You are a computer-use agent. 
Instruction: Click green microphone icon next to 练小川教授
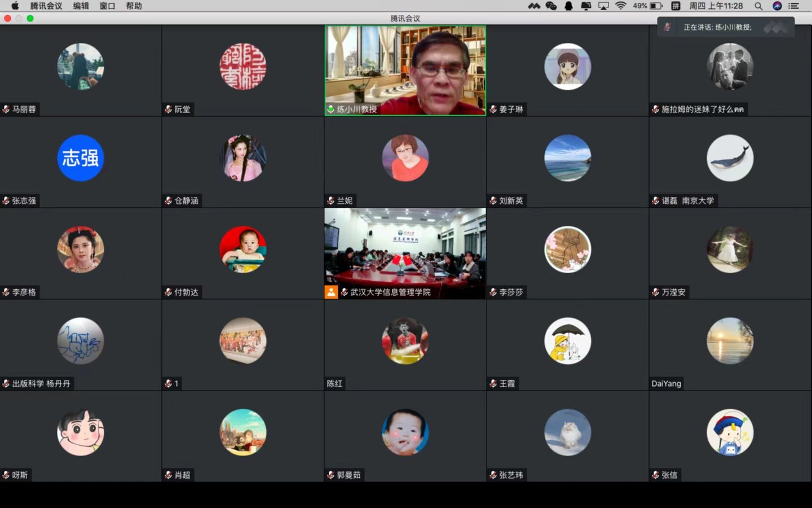[330, 109]
